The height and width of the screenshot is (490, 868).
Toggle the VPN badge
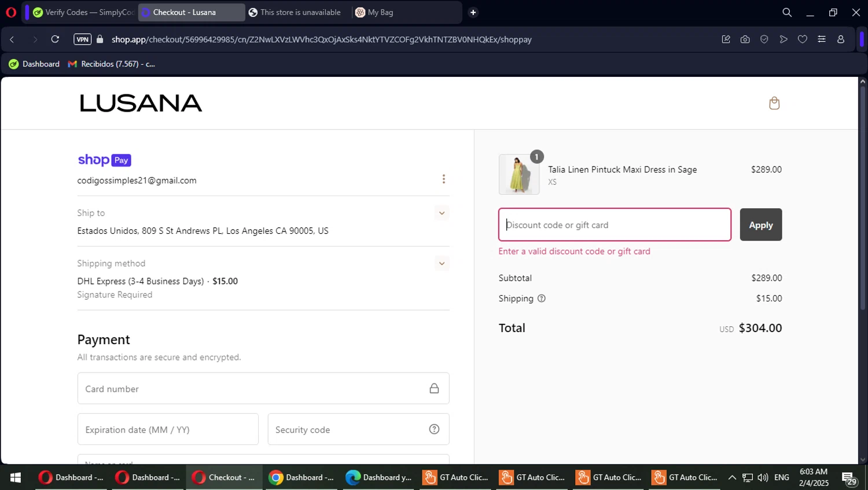tap(82, 39)
